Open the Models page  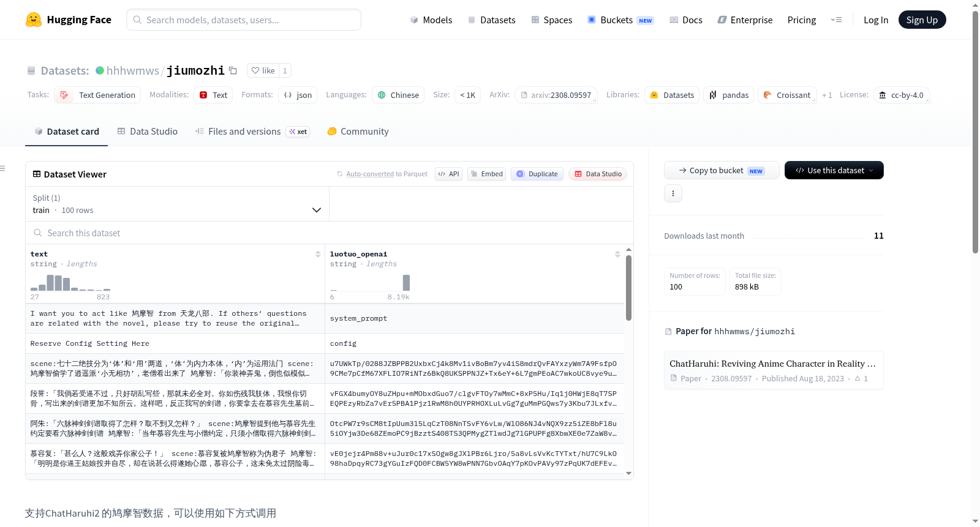(431, 20)
